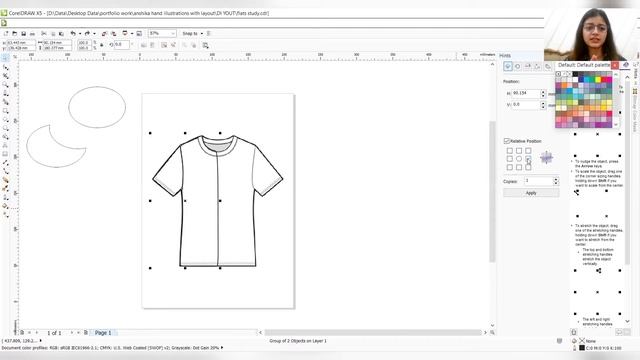
Task: Click the Copies input field
Action: (x=538, y=181)
